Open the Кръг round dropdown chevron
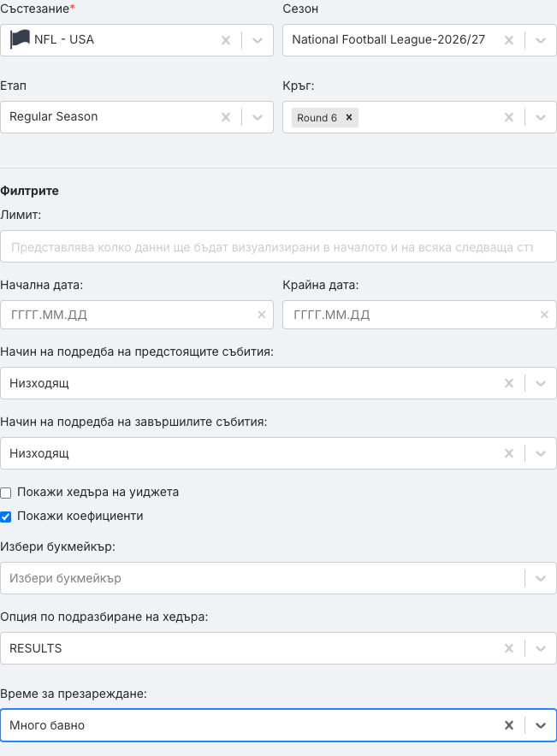 pos(541,117)
